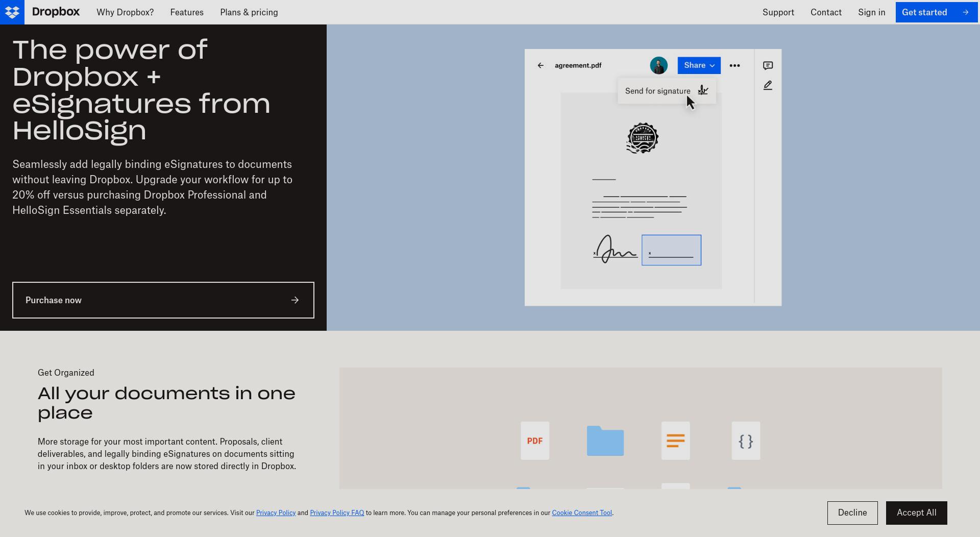The height and width of the screenshot is (537, 980).
Task: Click heading All your documents in one place
Action: [166, 403]
